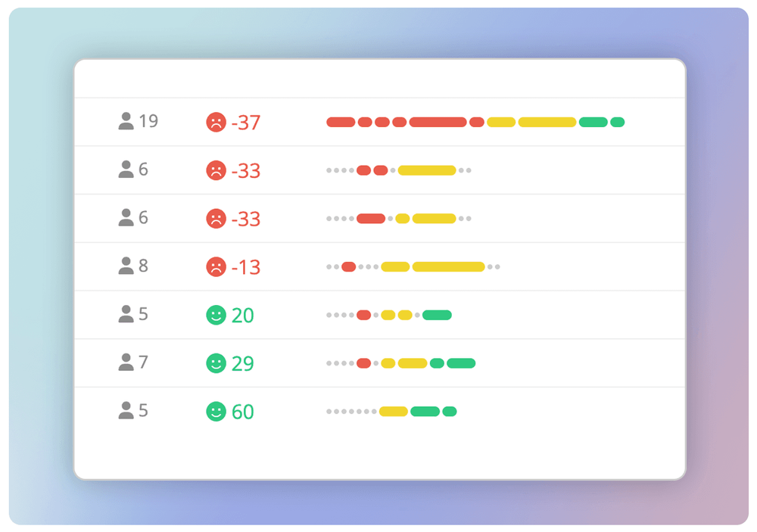The height and width of the screenshot is (532, 757).
Task: Click the 60 score value
Action: (x=243, y=412)
